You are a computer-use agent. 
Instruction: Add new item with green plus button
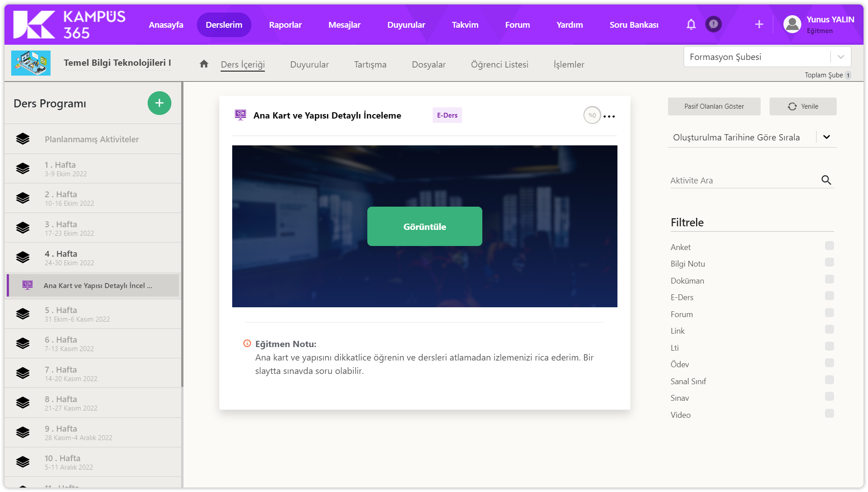pyautogui.click(x=159, y=103)
